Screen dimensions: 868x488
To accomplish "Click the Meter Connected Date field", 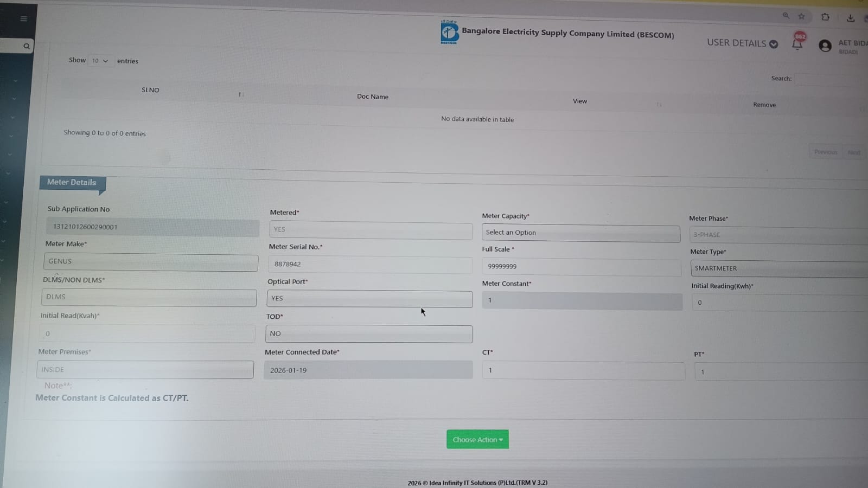I will (x=368, y=370).
